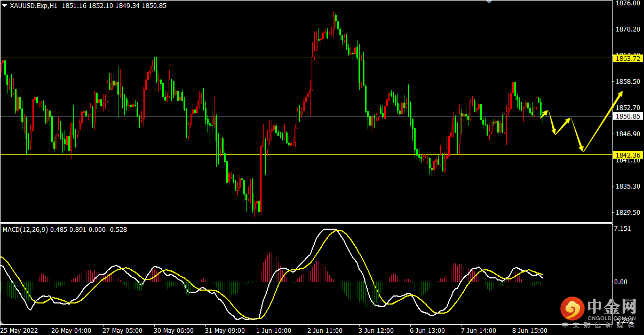The image size is (644, 335).
Task: Click the 1858.50 price axis label
Action: coord(629,82)
